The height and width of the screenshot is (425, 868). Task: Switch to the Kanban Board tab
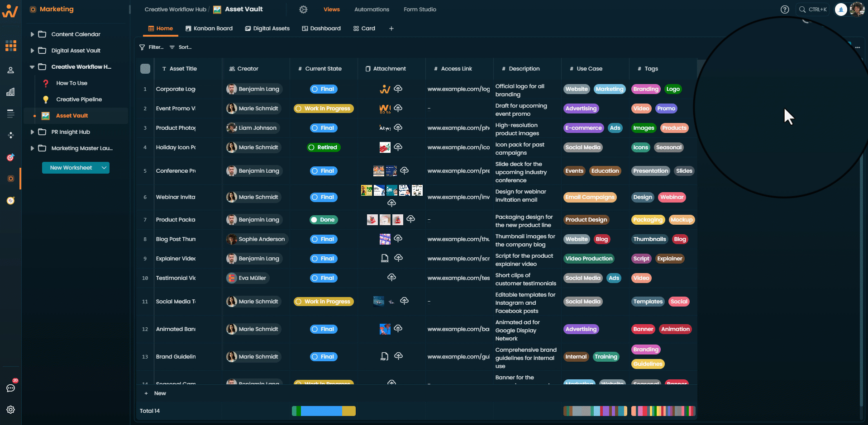coord(209,28)
